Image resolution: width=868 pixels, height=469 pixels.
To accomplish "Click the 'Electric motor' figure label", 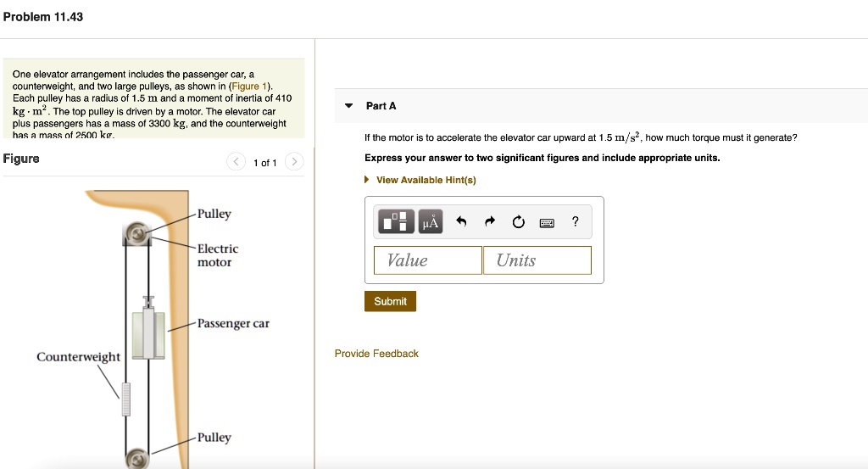I will tap(218, 255).
